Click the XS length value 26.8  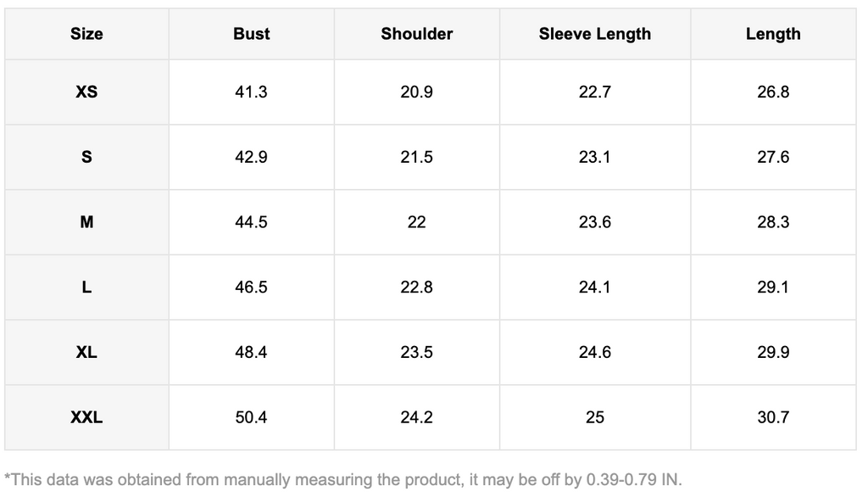pos(772,92)
